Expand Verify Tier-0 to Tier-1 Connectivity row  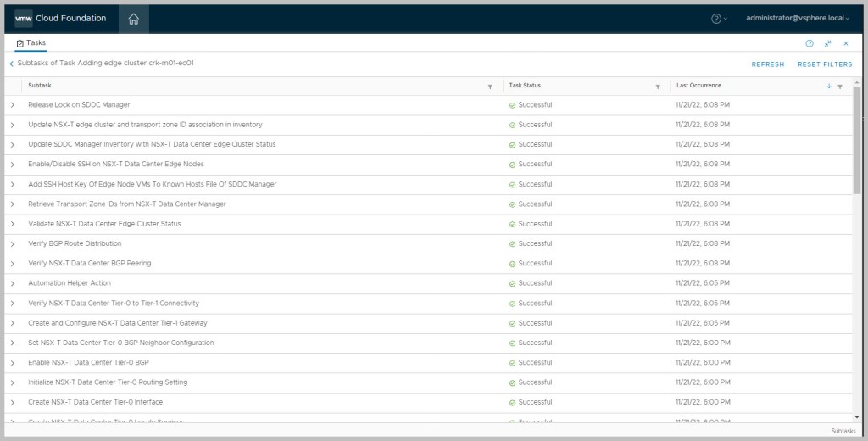tap(12, 304)
